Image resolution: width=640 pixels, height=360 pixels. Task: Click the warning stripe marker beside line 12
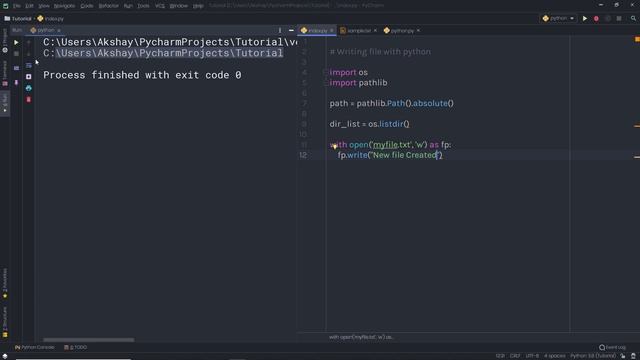click(637, 157)
